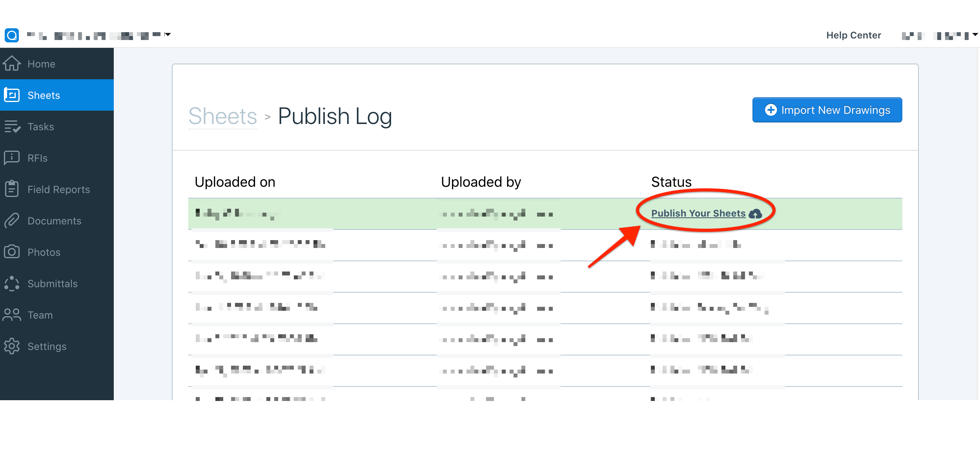The height and width of the screenshot is (472, 980).
Task: Click the RFIs speech bubble icon
Action: [x=12, y=158]
